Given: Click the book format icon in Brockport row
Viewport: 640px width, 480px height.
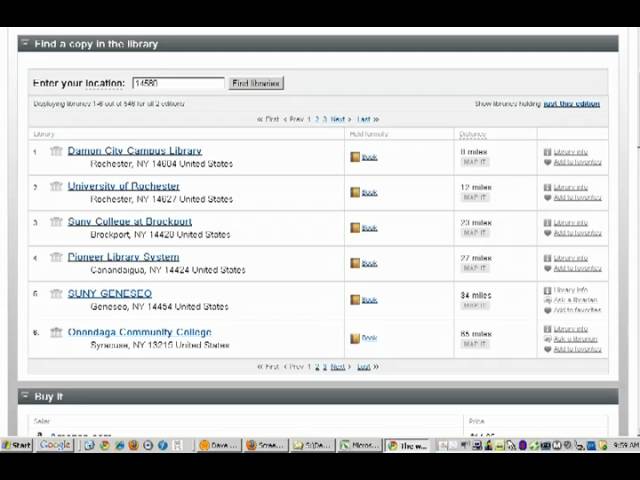Looking at the screenshot, I should pos(355,228).
